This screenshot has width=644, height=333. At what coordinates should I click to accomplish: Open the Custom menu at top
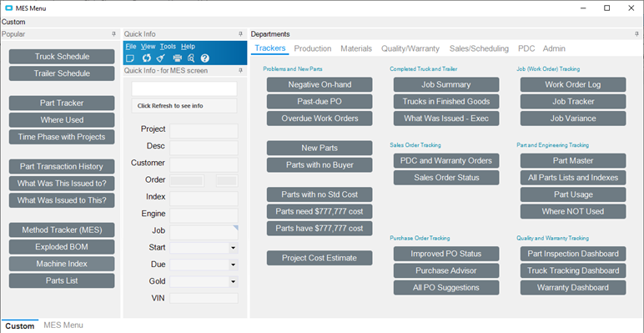click(13, 22)
